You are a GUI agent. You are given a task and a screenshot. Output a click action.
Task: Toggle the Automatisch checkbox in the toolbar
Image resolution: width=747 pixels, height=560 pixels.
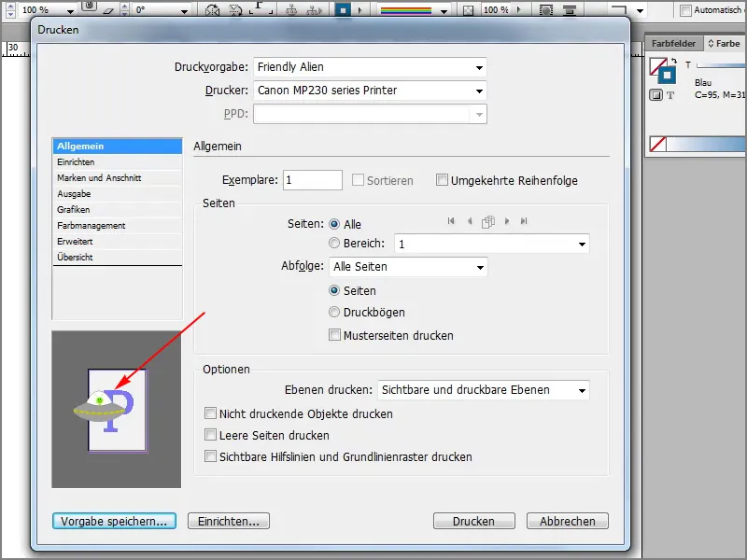[685, 10]
